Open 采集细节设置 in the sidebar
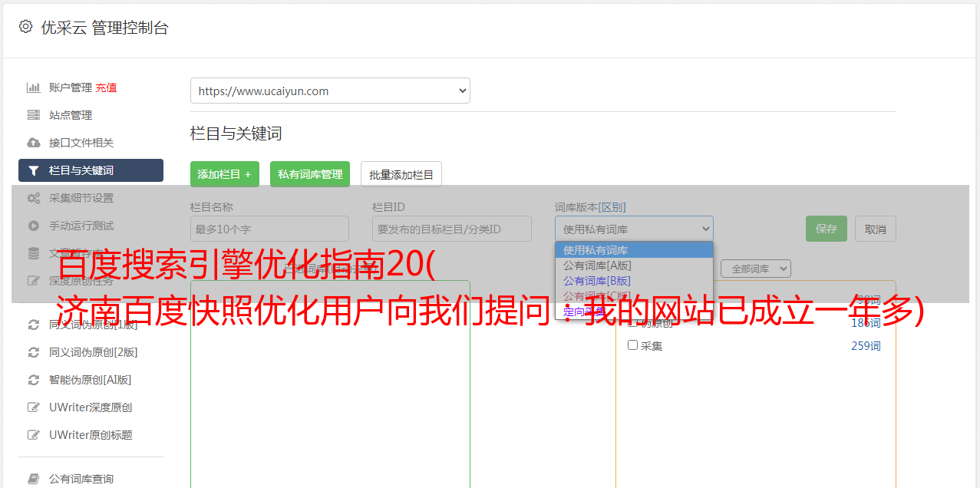Screen dimensions: 980x488 point(81,198)
